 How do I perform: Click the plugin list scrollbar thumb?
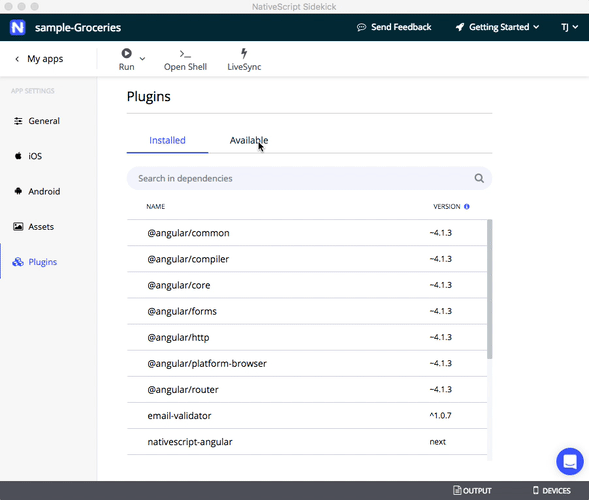tap(489, 289)
